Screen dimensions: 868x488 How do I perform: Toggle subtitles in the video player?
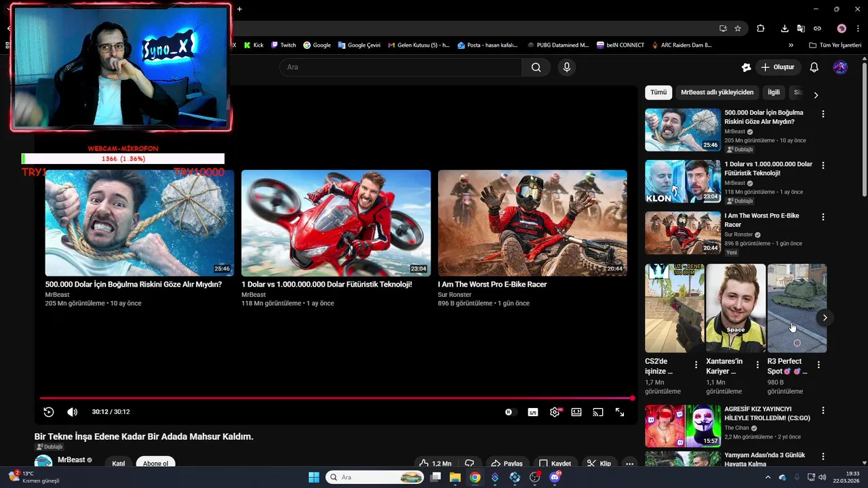point(533,412)
